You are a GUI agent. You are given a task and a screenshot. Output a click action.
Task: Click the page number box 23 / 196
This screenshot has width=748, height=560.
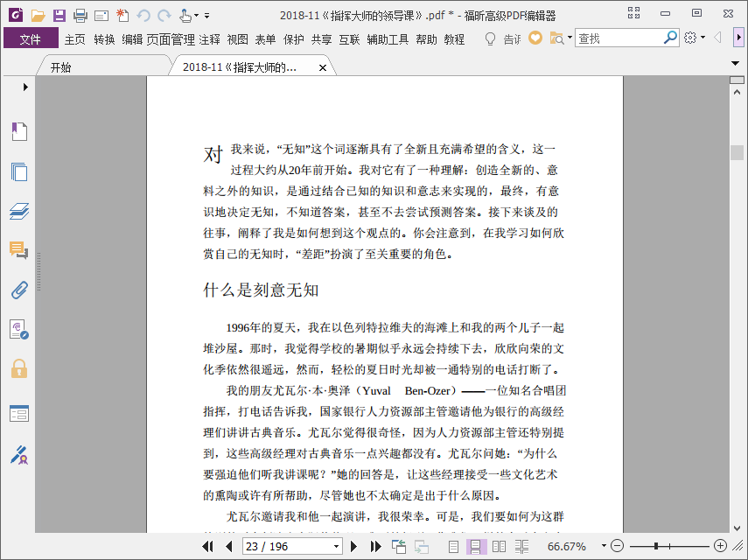[x=287, y=546]
